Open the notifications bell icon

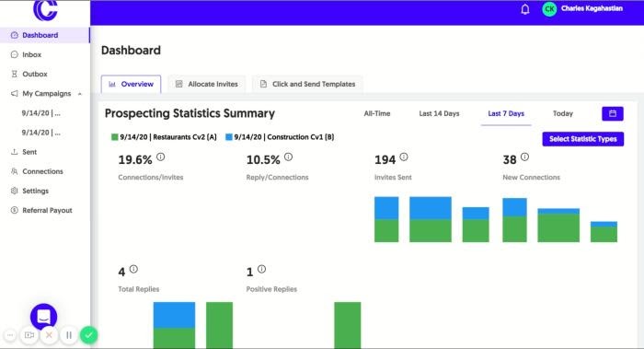[x=525, y=9]
